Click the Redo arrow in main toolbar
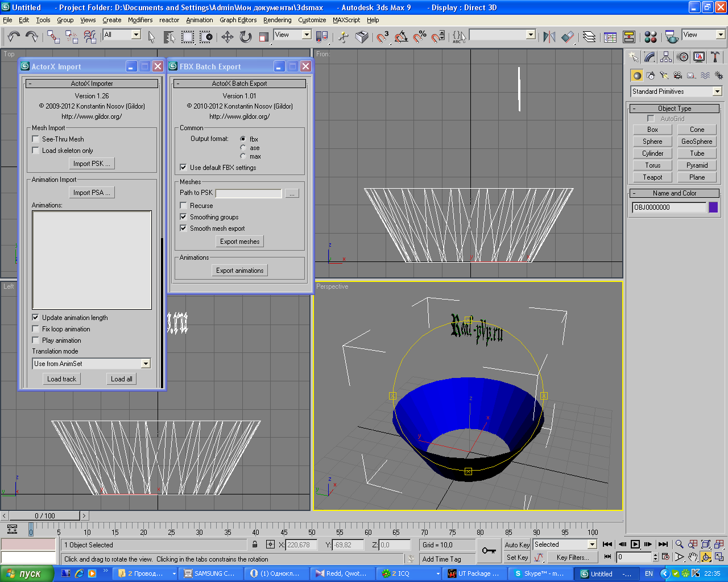 pos(32,36)
